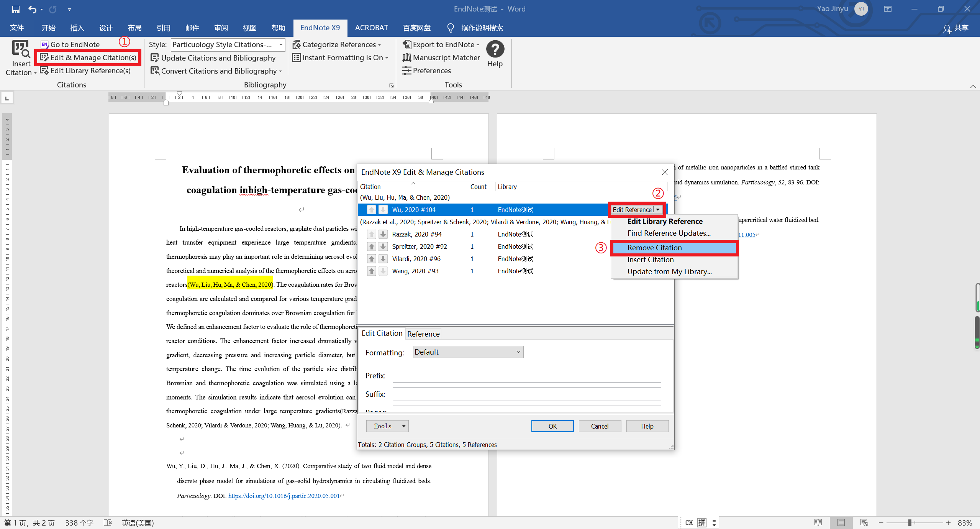
Task: Select the Edit Citation tab
Action: point(382,333)
